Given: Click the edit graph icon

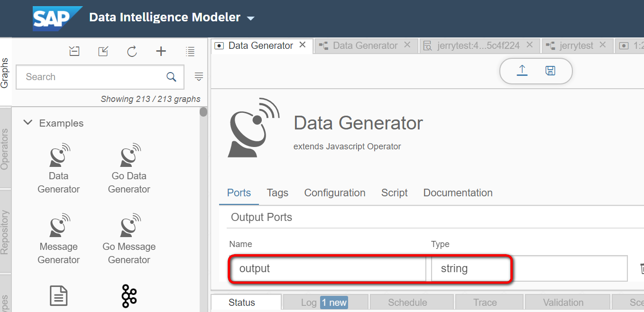Looking at the screenshot, I should (x=103, y=51).
